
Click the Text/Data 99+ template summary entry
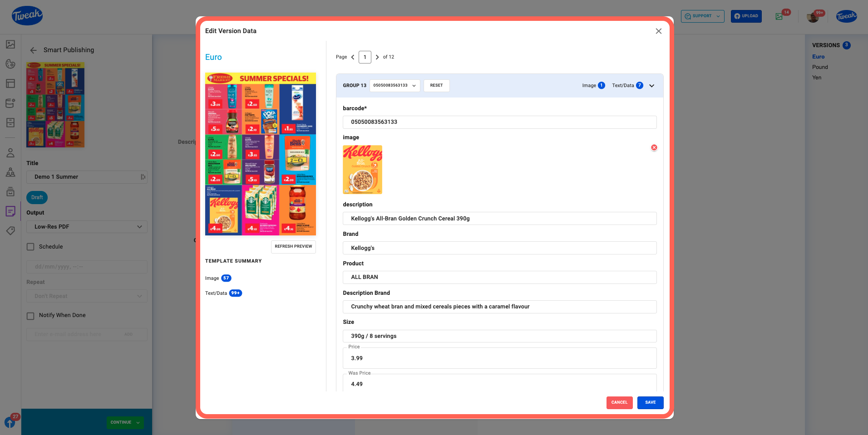pyautogui.click(x=224, y=293)
